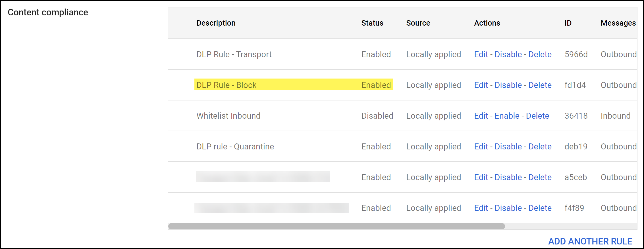Disable the DLP Rule - Block rule
This screenshot has width=644, height=249.
(x=508, y=85)
